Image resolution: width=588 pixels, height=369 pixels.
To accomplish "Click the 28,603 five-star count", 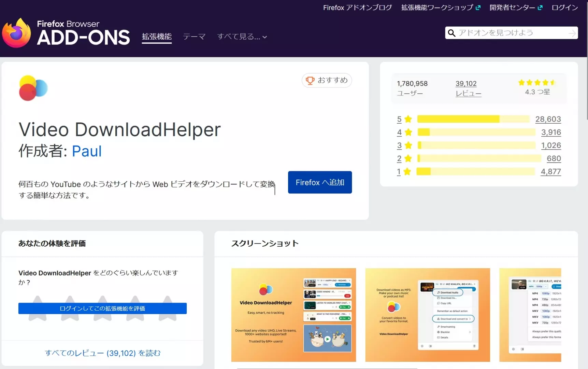I will coord(548,119).
